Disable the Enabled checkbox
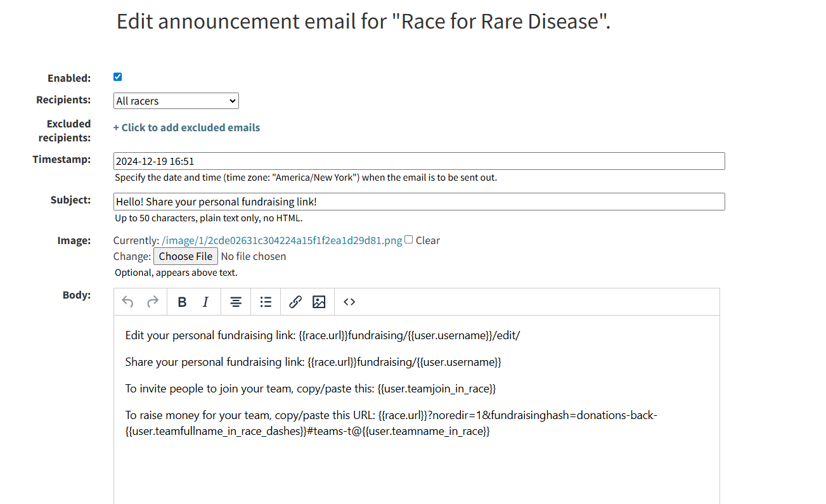This screenshot has width=826, height=504. pos(117,76)
